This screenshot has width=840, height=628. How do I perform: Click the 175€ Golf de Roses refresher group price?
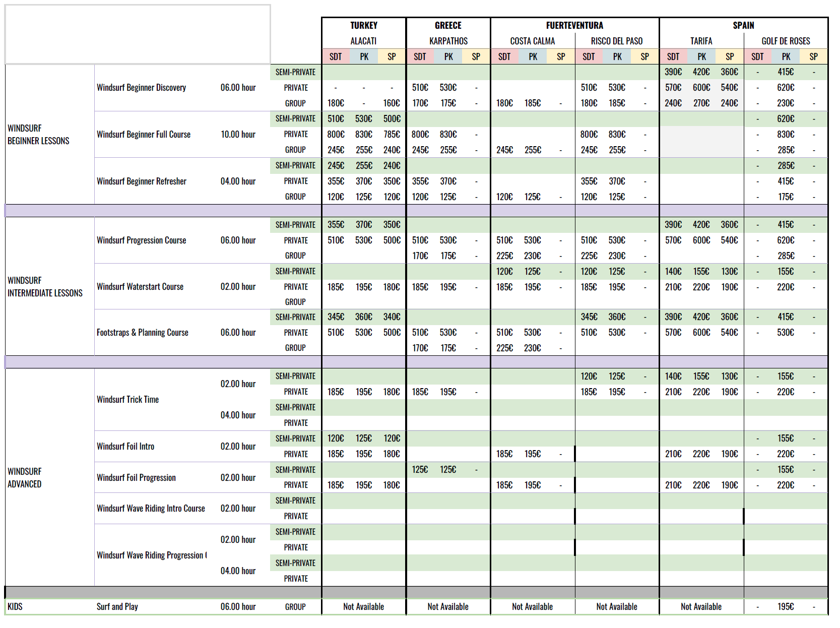tap(786, 197)
